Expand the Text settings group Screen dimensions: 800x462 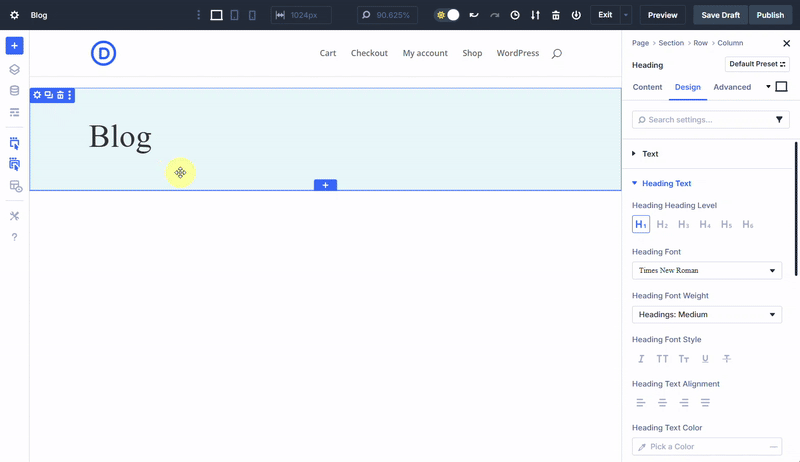(649, 153)
